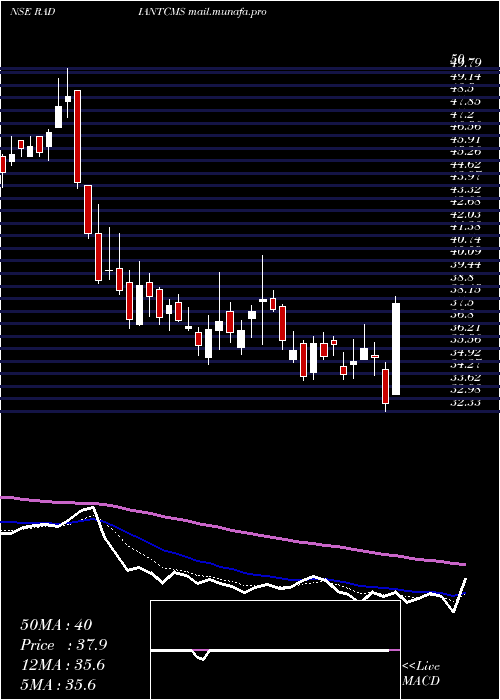Click the 49.14 price axis label
This screenshot has width=500, height=700.
pyautogui.click(x=465, y=77)
